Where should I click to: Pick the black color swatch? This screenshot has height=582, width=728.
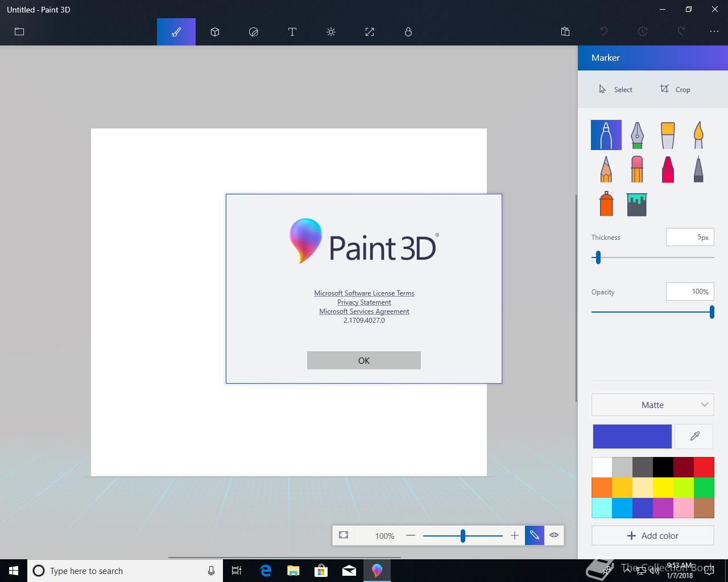point(663,467)
